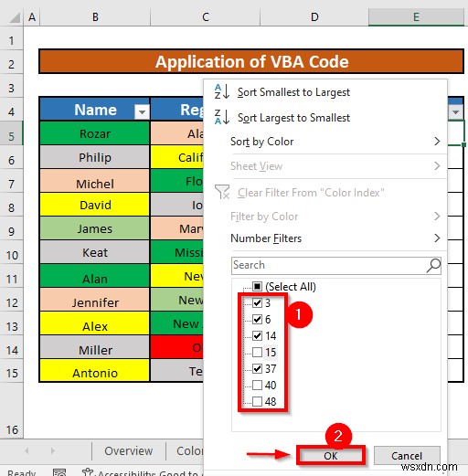Click the macro recording icon in status bar
This screenshot has width=468, height=476.
click(59, 472)
